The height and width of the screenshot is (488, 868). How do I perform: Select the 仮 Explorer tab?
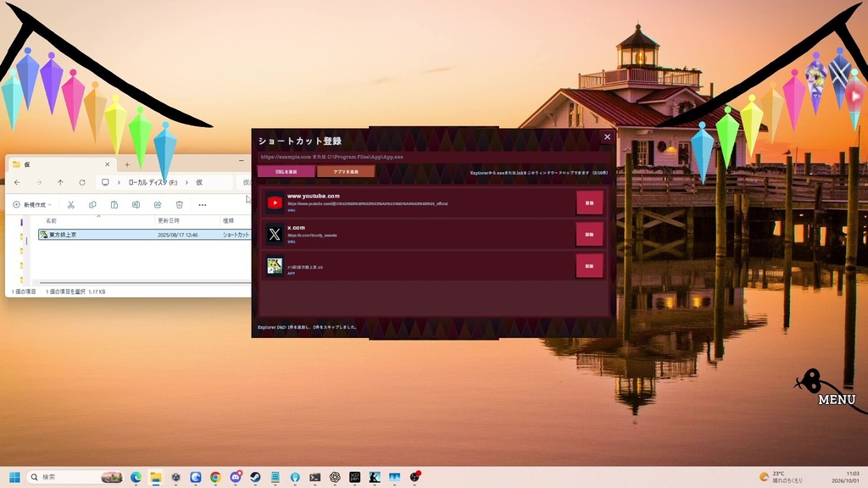[61, 164]
